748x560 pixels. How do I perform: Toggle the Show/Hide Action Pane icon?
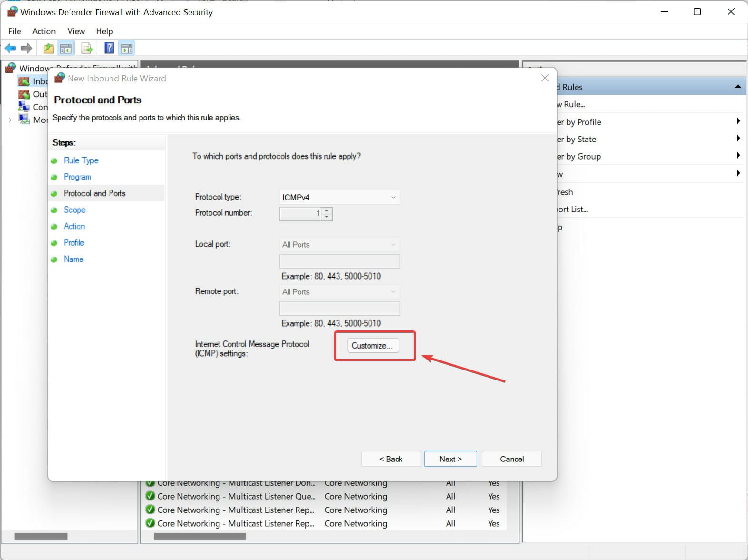pos(127,48)
